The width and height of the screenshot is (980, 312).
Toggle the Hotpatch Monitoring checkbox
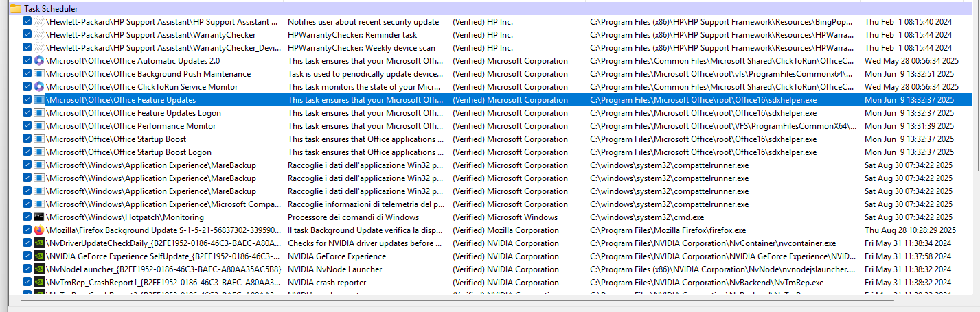27,217
